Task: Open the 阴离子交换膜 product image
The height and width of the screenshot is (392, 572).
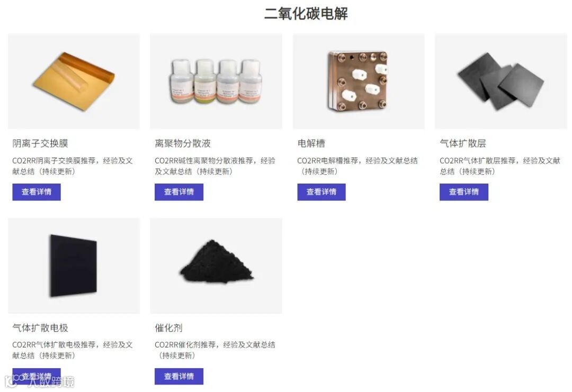Action: [74, 81]
